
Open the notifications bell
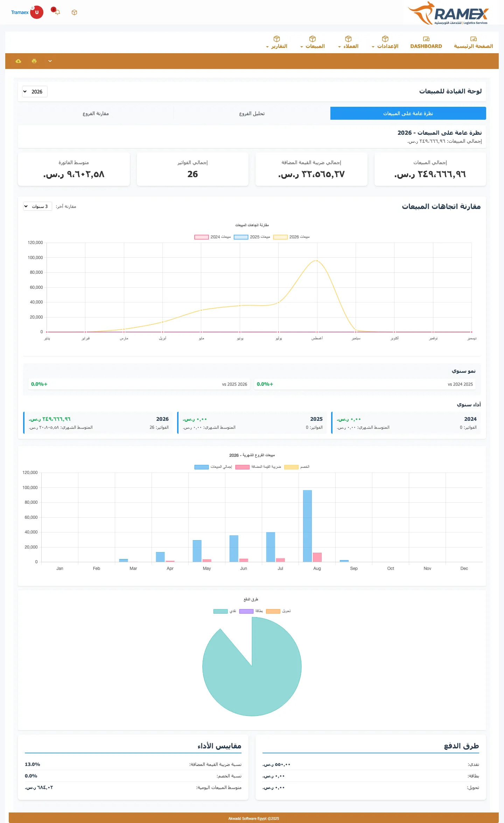click(x=58, y=13)
